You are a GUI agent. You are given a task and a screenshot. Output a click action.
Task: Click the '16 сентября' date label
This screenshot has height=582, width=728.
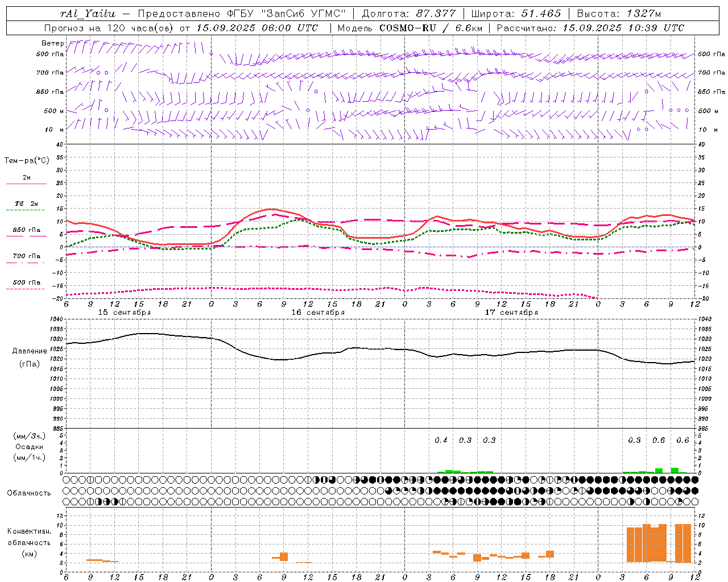318,313
